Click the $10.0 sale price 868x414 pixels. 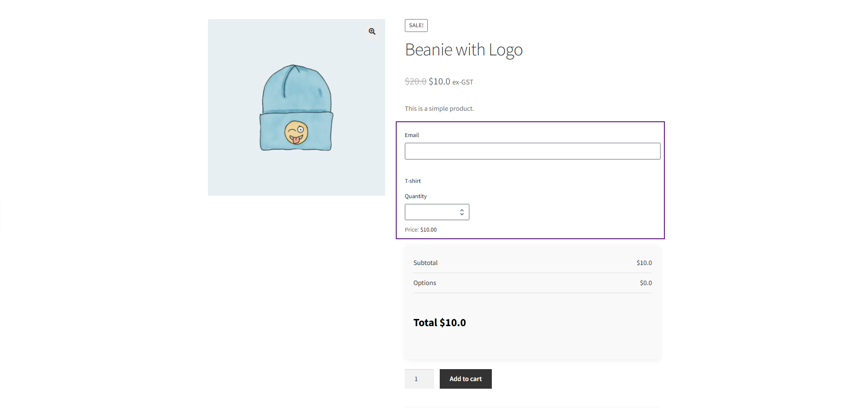pyautogui.click(x=439, y=82)
